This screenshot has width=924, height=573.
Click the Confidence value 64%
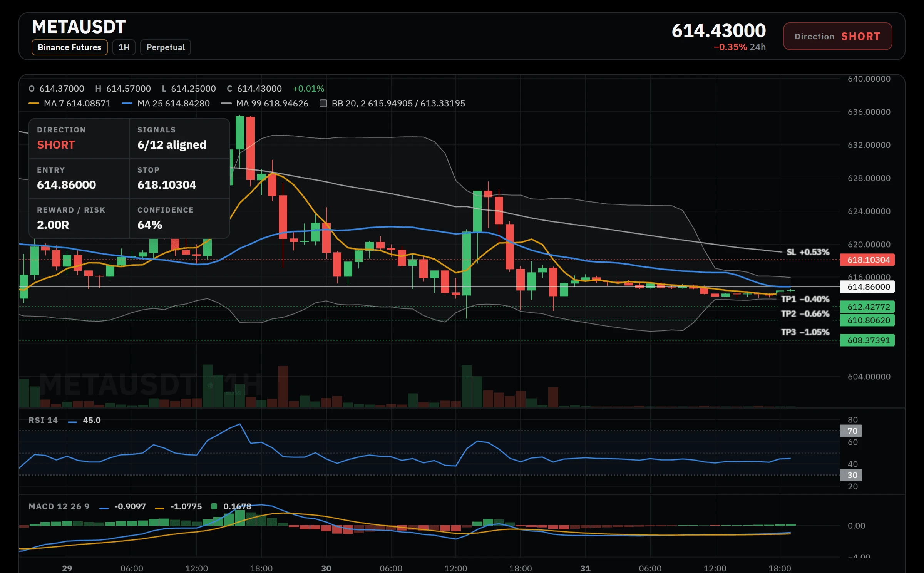tap(150, 225)
